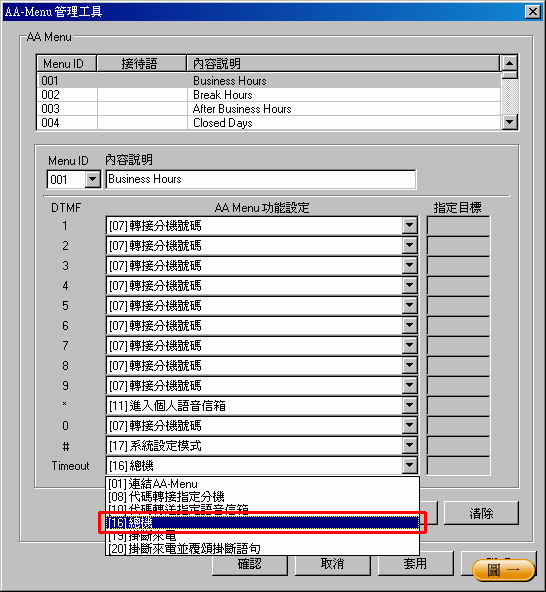Click the 取消 cancel button
This screenshot has width=546, height=592.
pos(332,564)
